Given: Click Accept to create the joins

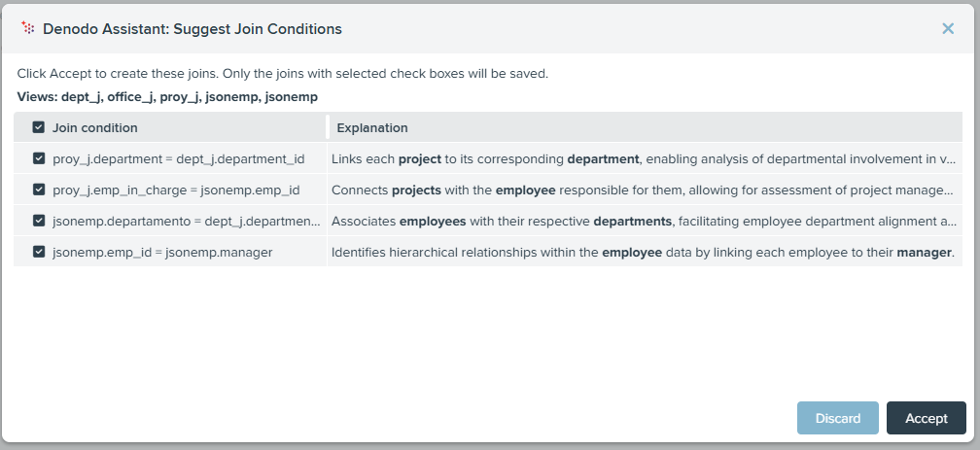Looking at the screenshot, I should coord(927,418).
